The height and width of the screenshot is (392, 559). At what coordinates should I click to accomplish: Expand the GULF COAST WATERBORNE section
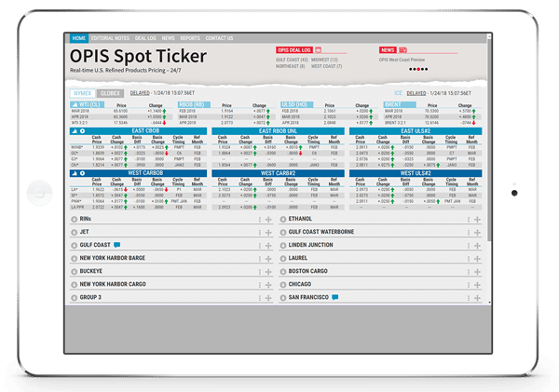(x=283, y=233)
